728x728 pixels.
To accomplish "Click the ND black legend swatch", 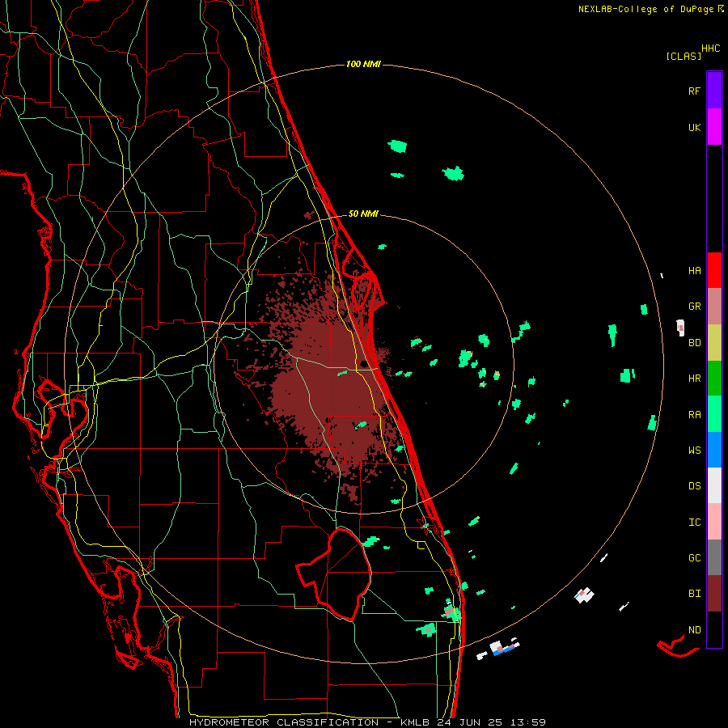I will [714, 629].
